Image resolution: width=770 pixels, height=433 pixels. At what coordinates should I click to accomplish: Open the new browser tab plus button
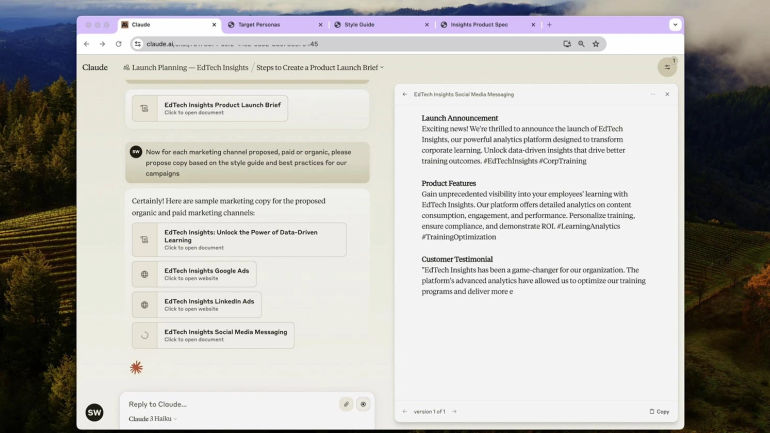pos(549,25)
